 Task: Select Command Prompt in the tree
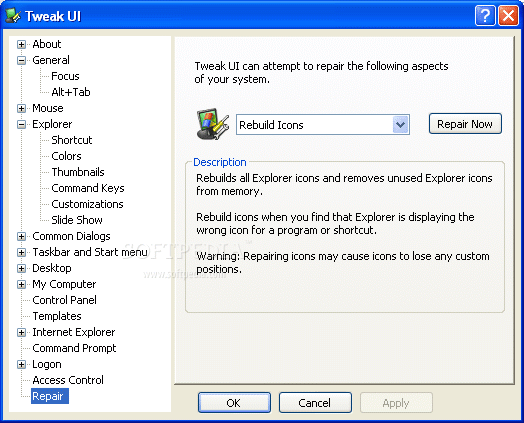click(x=74, y=348)
